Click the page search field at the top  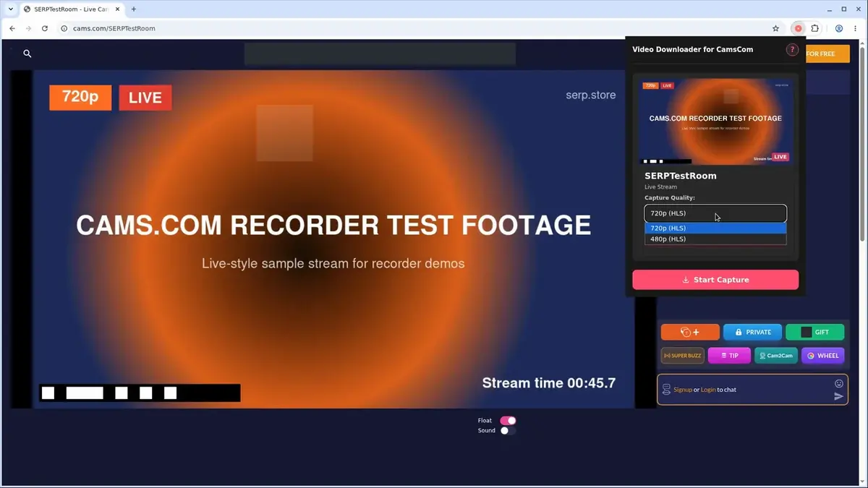[x=380, y=53]
